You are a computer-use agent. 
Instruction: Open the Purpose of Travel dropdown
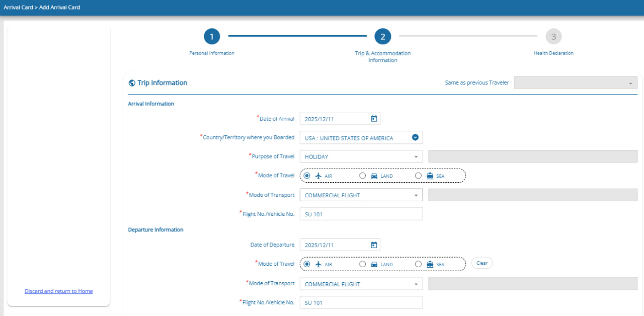(x=416, y=156)
